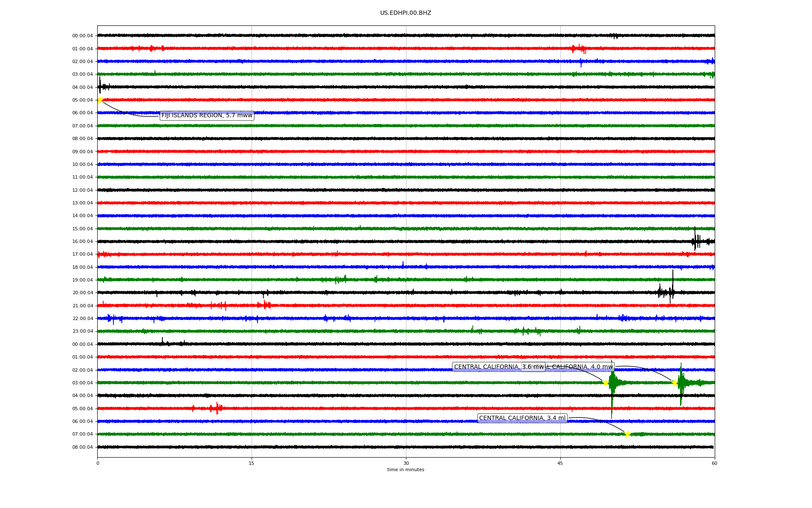Click the 45 tick on the time axis
Viewport: 812px width, 508px height.
pos(560,463)
